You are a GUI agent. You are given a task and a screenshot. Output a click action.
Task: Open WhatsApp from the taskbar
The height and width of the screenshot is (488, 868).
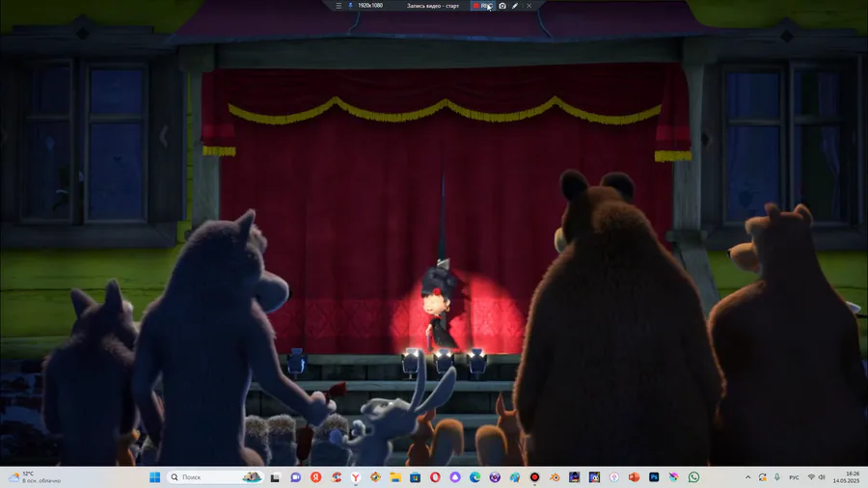[693, 477]
